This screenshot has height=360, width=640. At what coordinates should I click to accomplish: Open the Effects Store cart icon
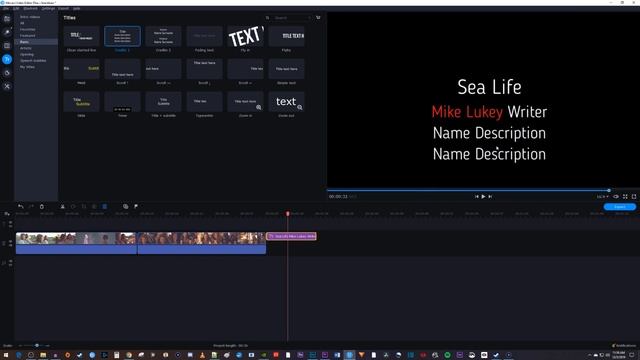pos(318,18)
